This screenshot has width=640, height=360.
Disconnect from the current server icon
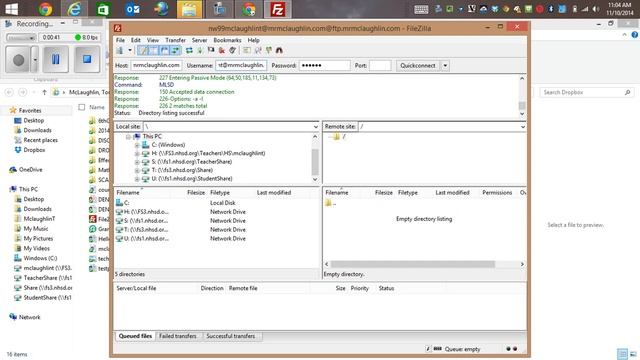pos(222,51)
